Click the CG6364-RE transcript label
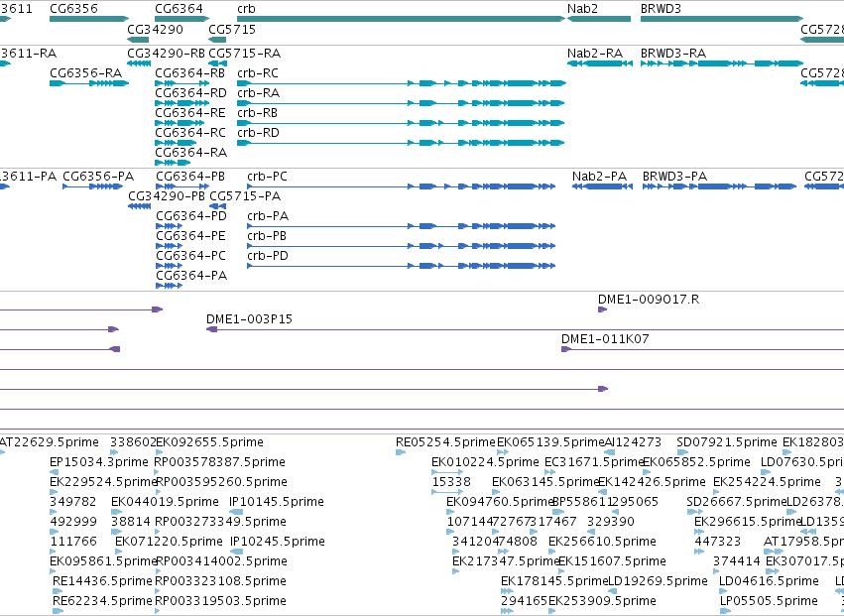The width and height of the screenshot is (844, 616). click(x=190, y=113)
